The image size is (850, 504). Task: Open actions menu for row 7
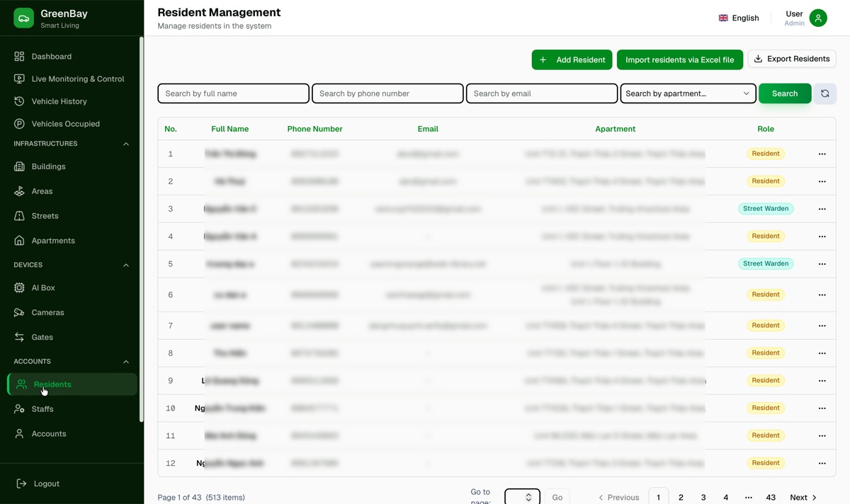[822, 326]
